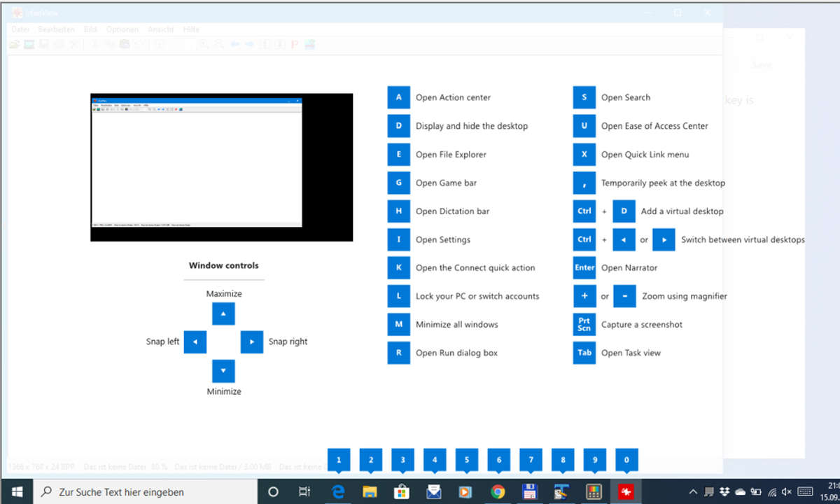Click the Dropbox tray icon

coord(724,491)
